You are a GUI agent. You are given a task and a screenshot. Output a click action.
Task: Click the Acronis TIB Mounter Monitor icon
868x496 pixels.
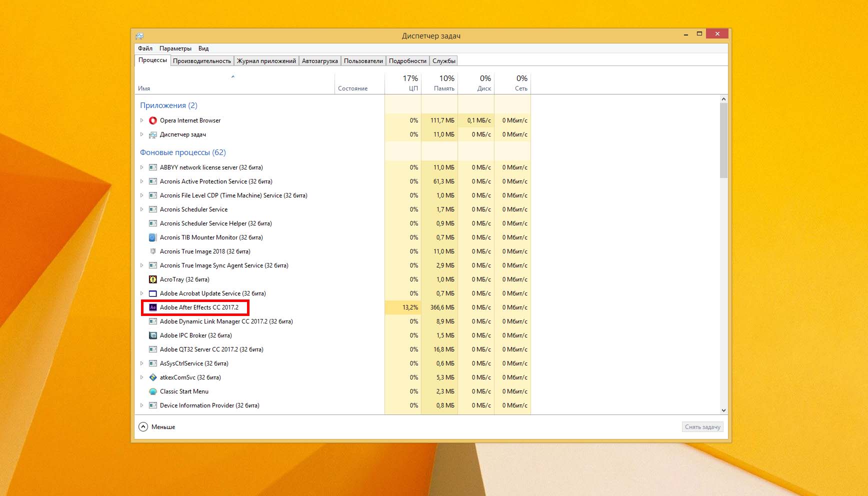(x=153, y=237)
